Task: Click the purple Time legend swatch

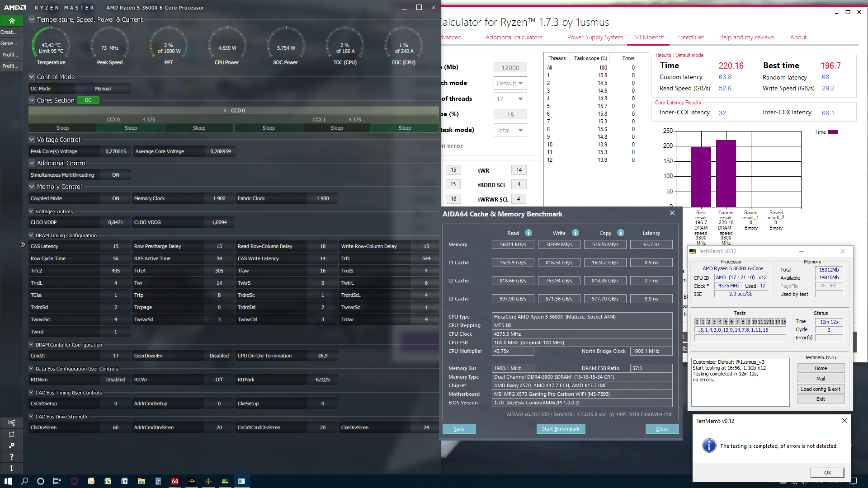Action: pos(832,132)
